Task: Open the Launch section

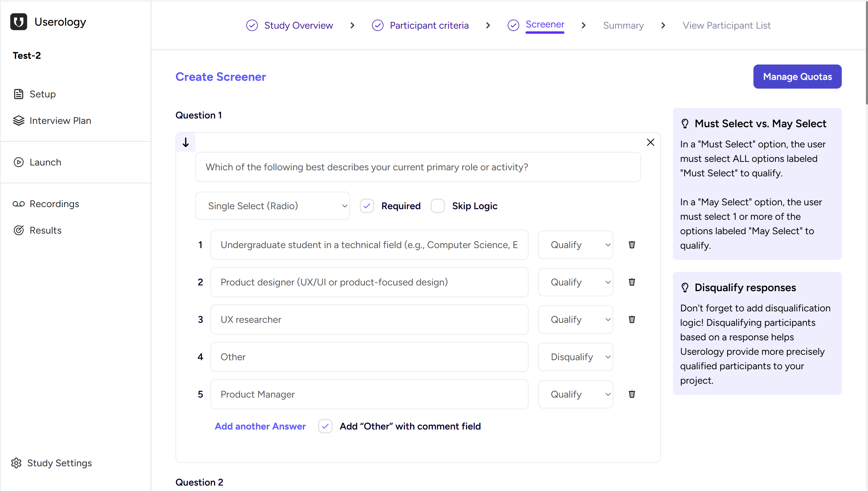Action: [x=45, y=162]
